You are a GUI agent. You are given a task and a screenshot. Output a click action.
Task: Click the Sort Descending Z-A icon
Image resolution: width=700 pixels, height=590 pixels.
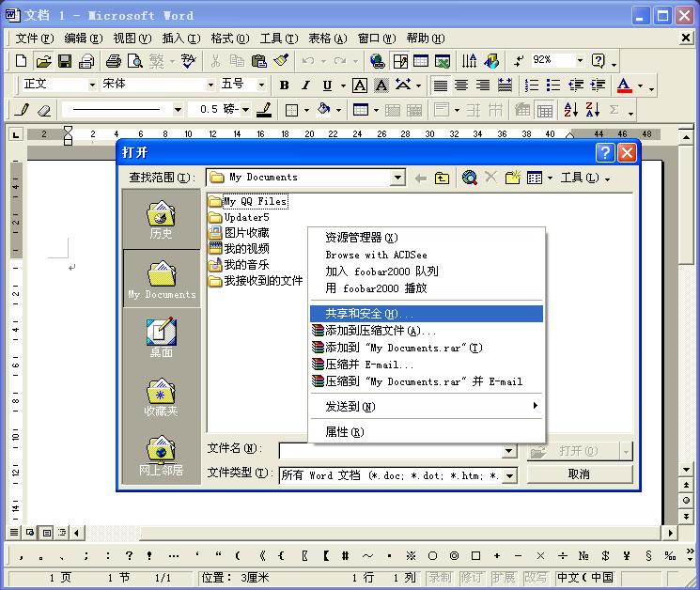click(593, 109)
